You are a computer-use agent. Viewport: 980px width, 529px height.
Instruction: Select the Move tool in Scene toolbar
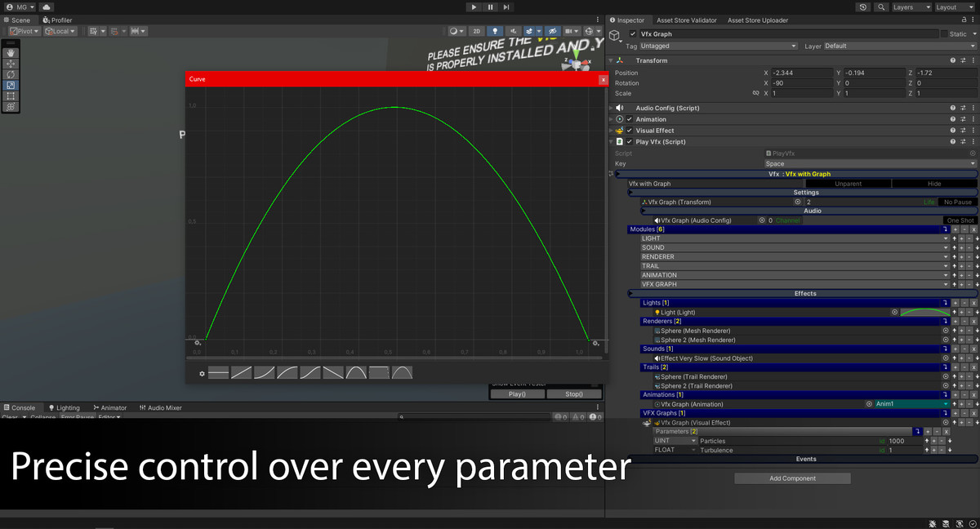point(11,63)
